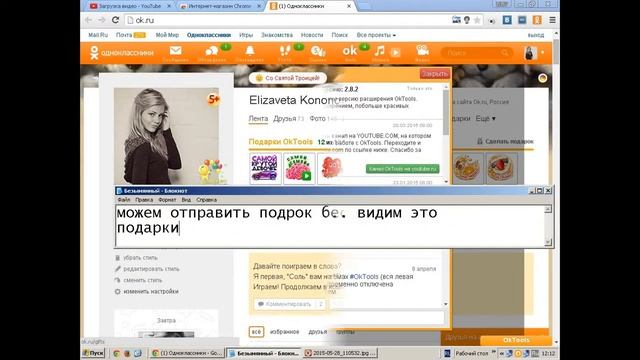Screen dimensions: 640x360
Task: Click the Пуск start button
Action: [93, 353]
